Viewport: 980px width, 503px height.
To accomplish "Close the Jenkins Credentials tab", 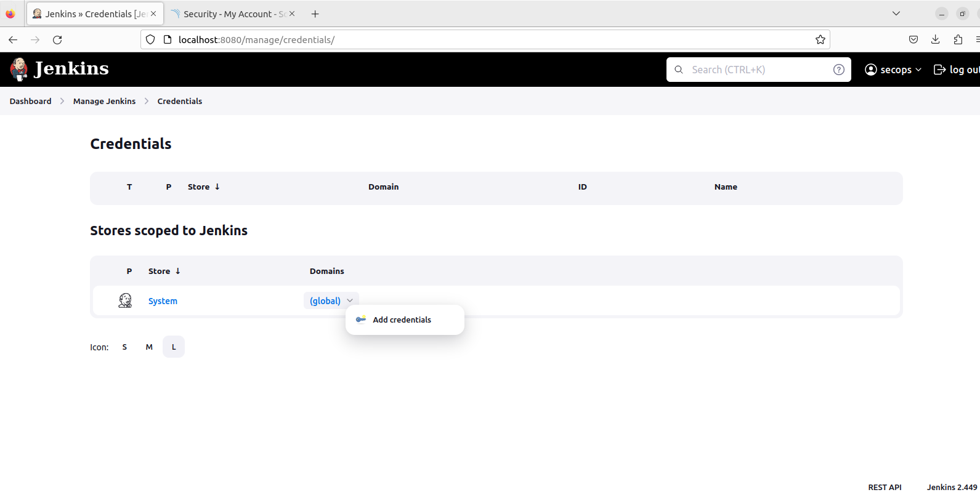I will 153,14.
